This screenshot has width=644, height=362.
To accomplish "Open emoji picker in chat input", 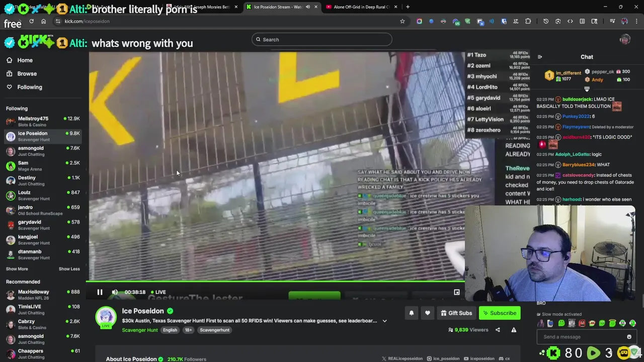I will click(x=629, y=337).
